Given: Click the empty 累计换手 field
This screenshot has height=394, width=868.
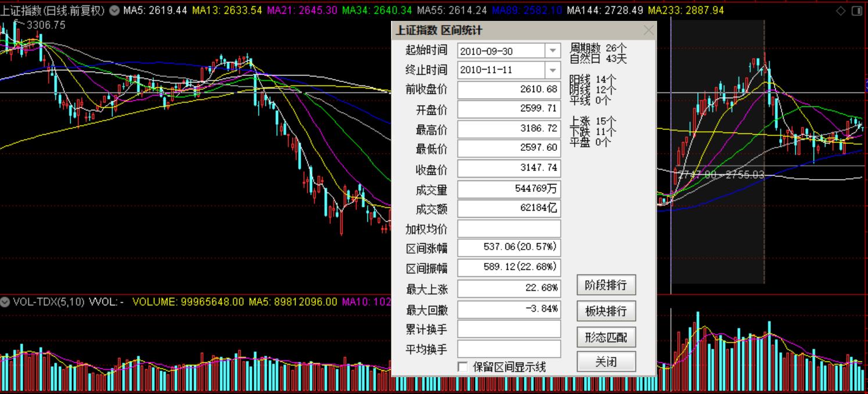Looking at the screenshot, I should [x=509, y=329].
